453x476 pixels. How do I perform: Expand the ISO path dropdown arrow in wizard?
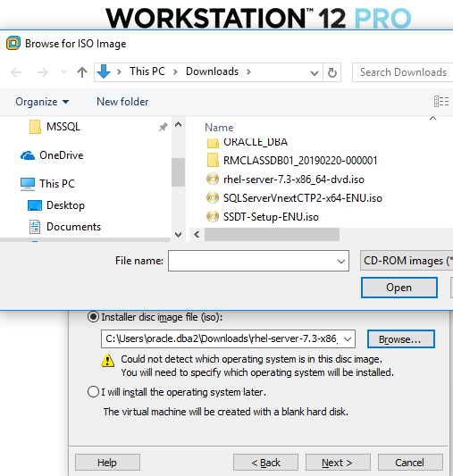(348, 339)
